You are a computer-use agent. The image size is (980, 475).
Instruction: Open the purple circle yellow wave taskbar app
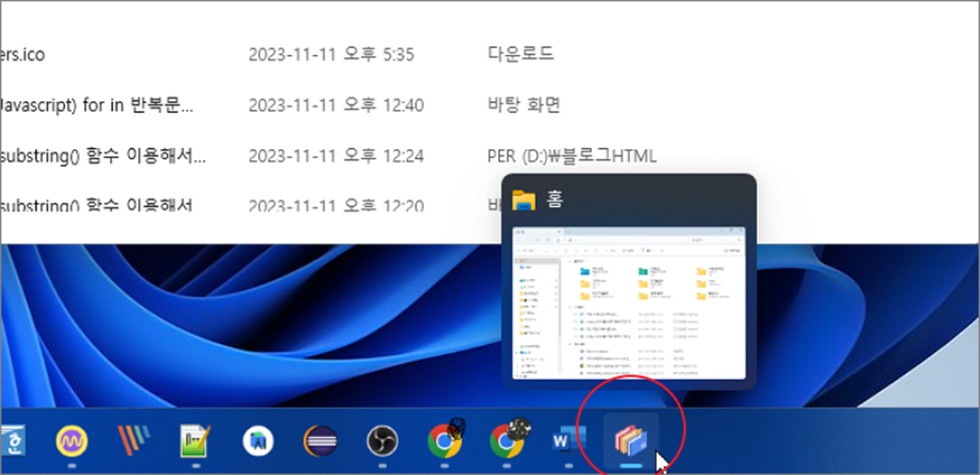coord(71,441)
